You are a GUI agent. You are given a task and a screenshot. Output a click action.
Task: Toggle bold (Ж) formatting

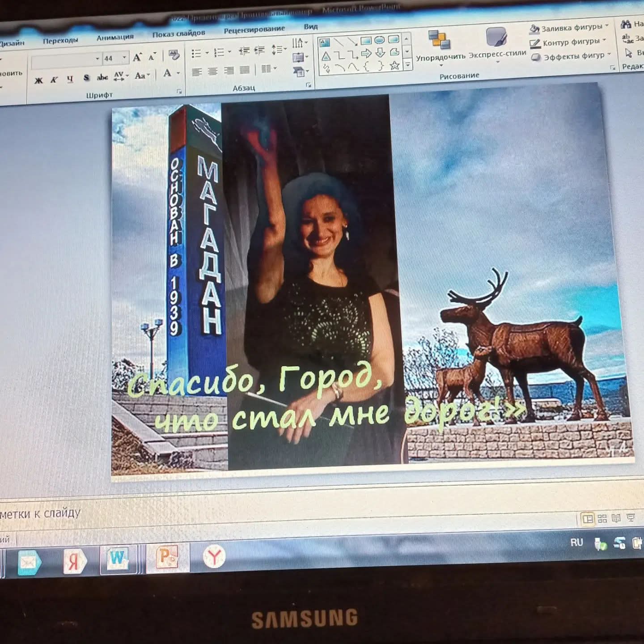(x=39, y=80)
